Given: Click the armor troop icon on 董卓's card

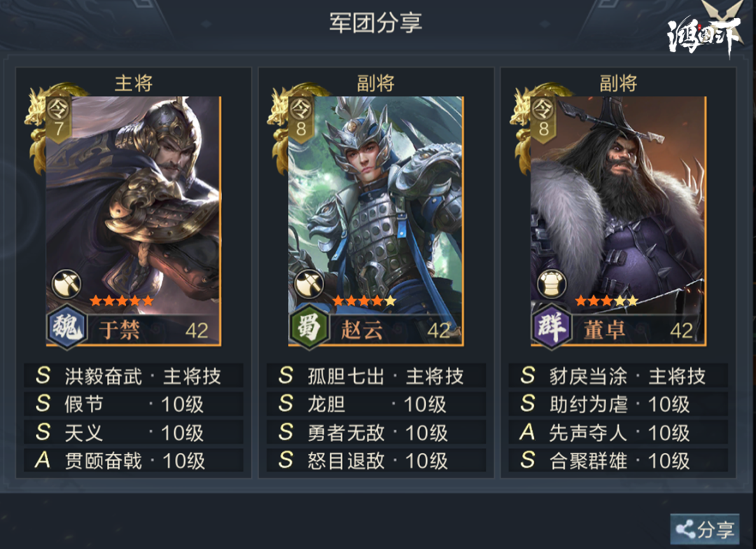Looking at the screenshot, I should coord(552,284).
